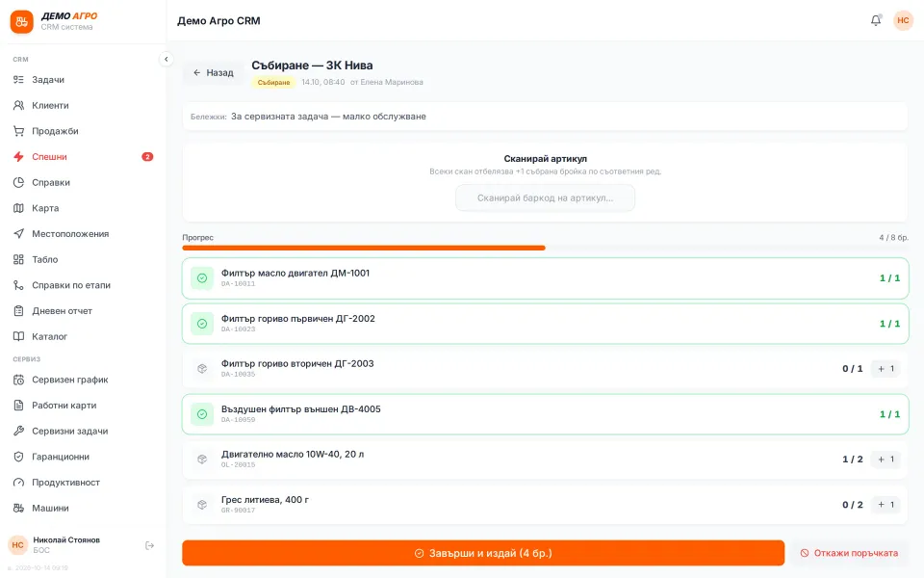
Task: Click the Гаранционни shield icon
Action: tap(19, 457)
